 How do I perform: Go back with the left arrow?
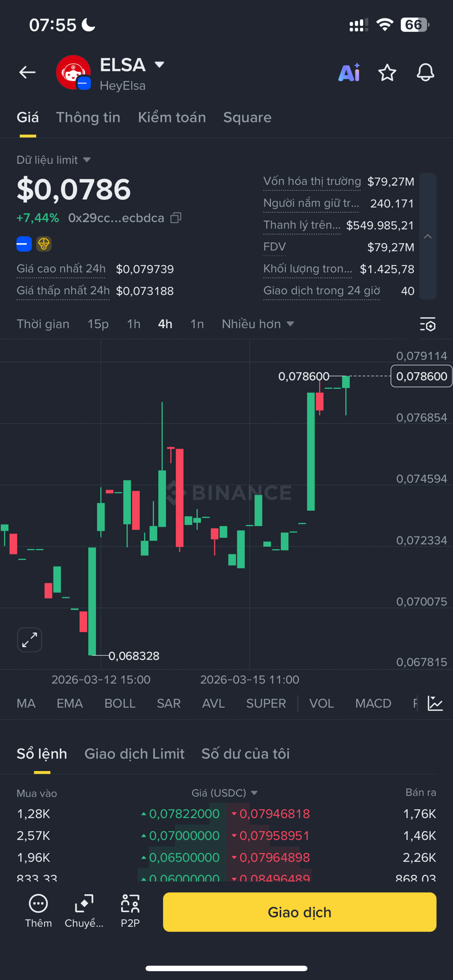coord(27,72)
